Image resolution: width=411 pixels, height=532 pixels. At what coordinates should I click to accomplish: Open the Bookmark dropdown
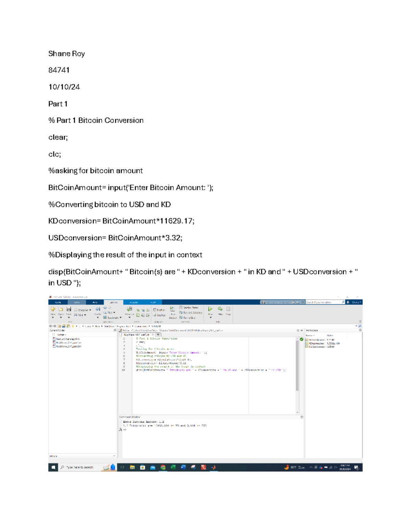click(x=113, y=318)
